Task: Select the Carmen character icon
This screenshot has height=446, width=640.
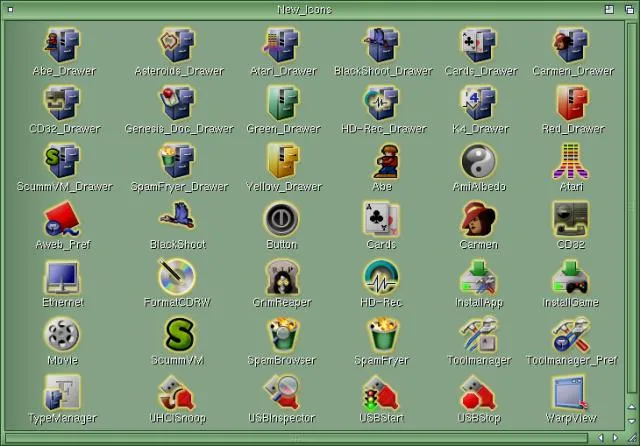Action: pyautogui.click(x=478, y=218)
